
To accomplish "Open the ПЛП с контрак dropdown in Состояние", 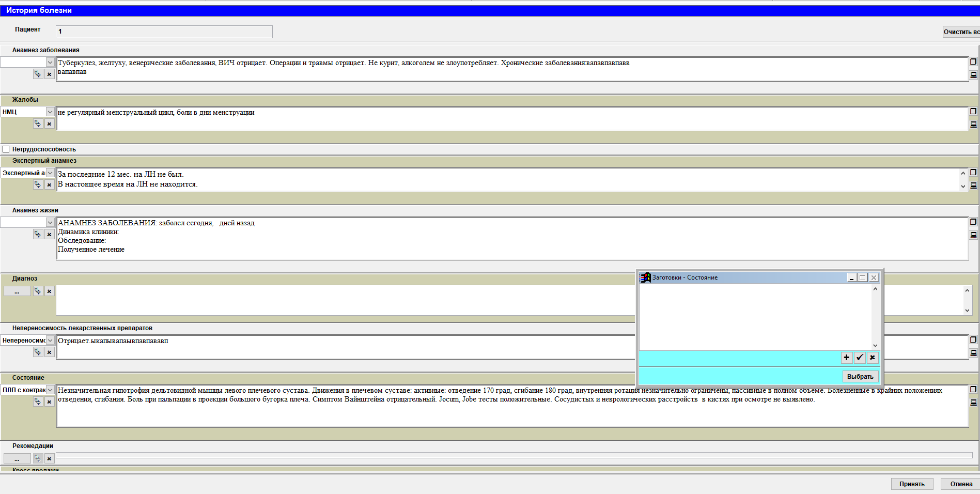I will tap(50, 390).
